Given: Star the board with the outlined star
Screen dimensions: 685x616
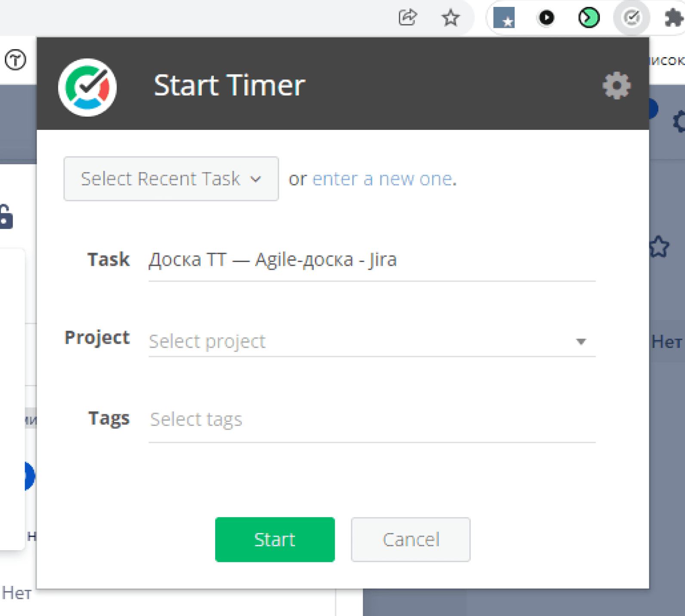Looking at the screenshot, I should coord(659,247).
